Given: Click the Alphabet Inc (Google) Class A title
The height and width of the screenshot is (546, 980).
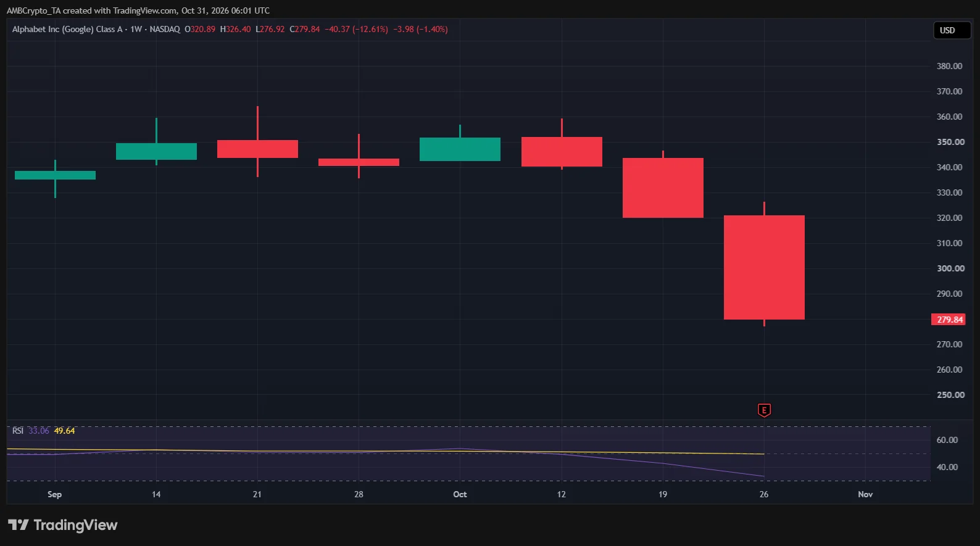Looking at the screenshot, I should coord(67,29).
